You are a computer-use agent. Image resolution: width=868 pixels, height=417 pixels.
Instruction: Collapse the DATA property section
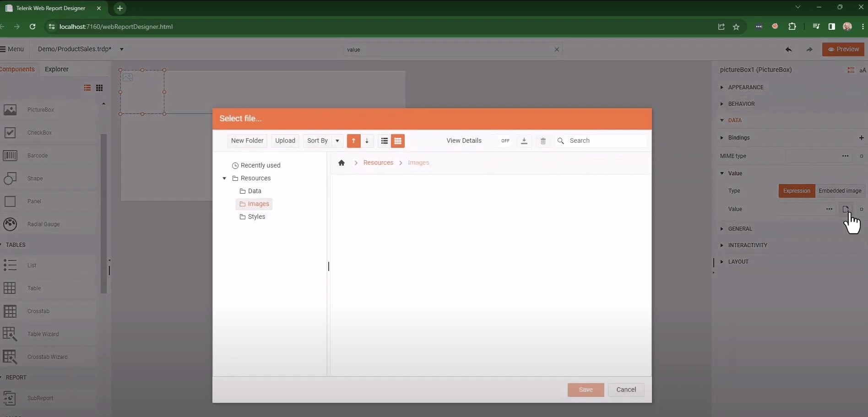735,120
